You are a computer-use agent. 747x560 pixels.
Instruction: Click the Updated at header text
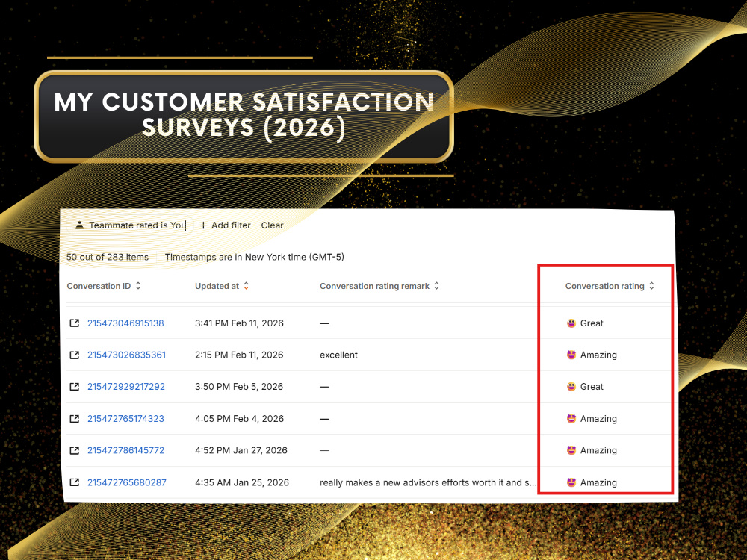coord(217,286)
